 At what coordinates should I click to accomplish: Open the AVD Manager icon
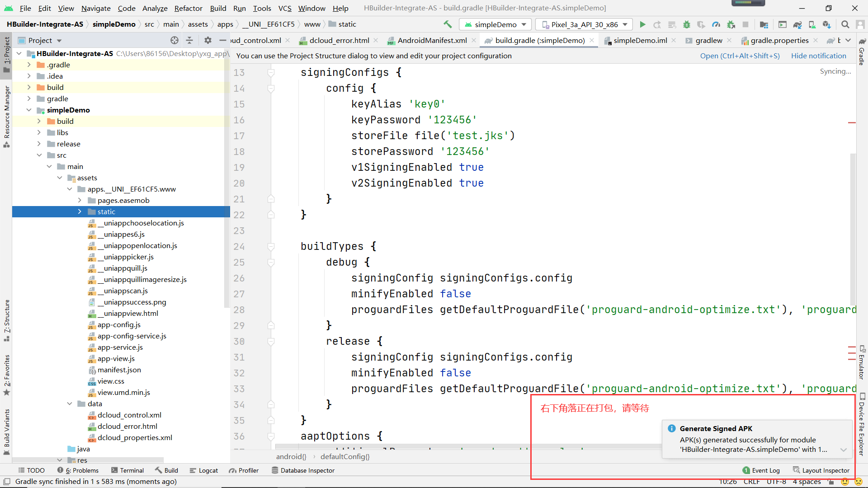812,24
